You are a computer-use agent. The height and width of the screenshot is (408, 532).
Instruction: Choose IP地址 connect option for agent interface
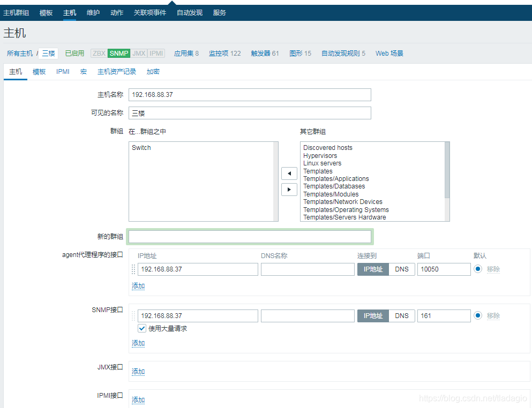point(373,269)
